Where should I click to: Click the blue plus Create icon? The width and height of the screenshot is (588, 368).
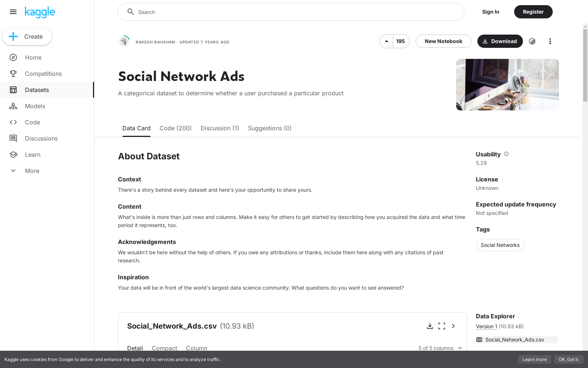13,36
